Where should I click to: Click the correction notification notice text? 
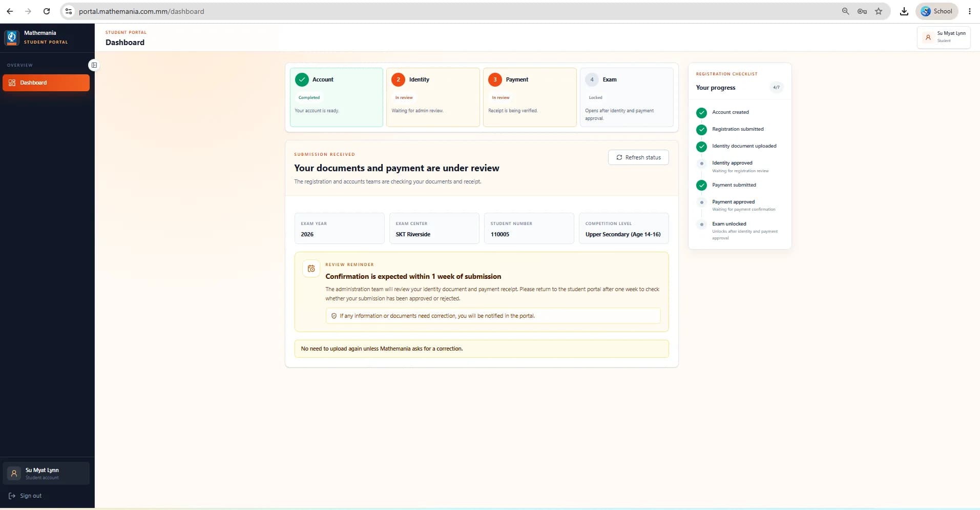(x=437, y=316)
